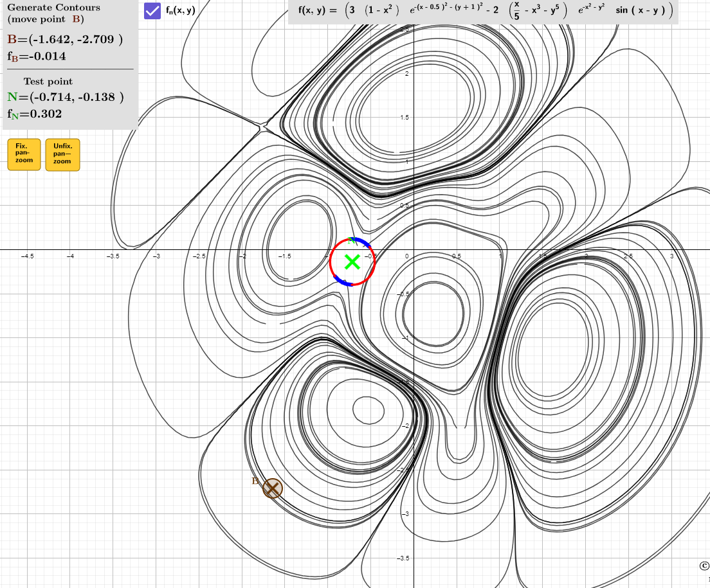Image resolution: width=710 pixels, height=588 pixels.
Task: Toggle the fₙ(x, y) checkbox
Action: (152, 11)
